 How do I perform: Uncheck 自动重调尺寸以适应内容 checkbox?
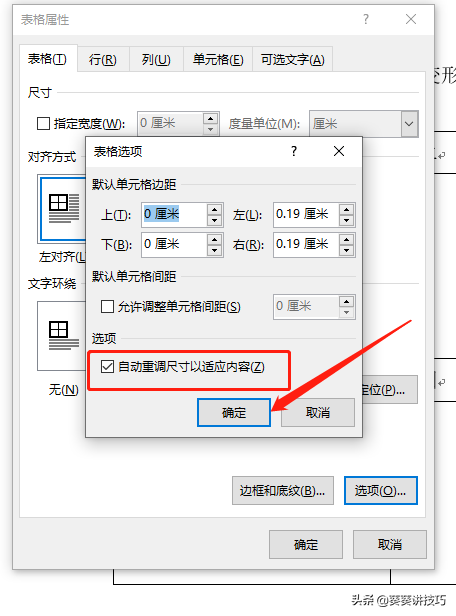(107, 367)
